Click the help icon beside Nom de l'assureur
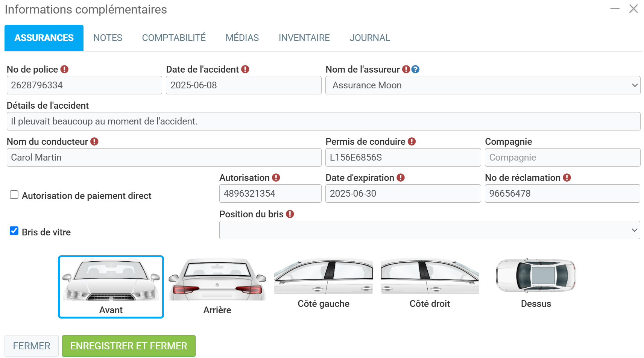This screenshot has height=358, width=644. 415,69
